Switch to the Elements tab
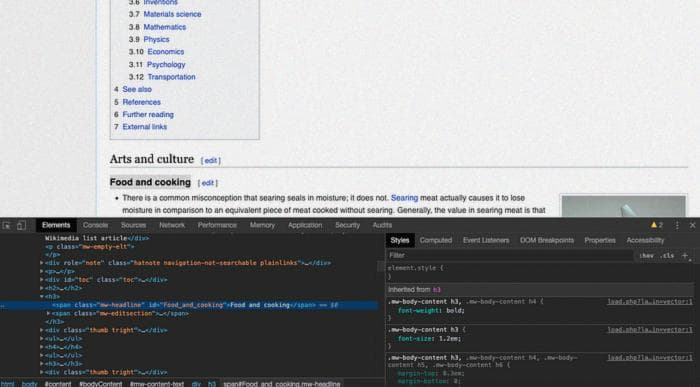 pyautogui.click(x=56, y=225)
